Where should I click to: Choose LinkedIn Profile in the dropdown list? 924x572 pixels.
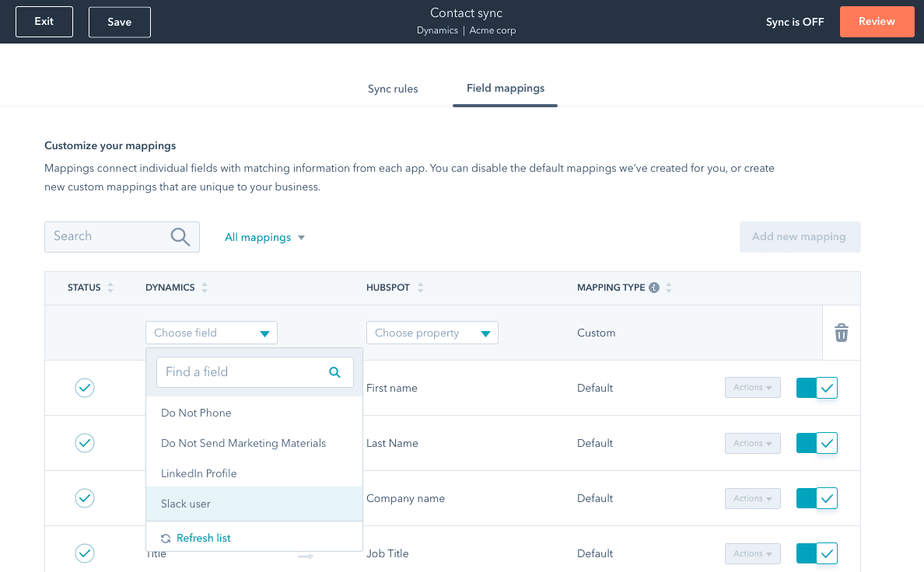click(198, 473)
